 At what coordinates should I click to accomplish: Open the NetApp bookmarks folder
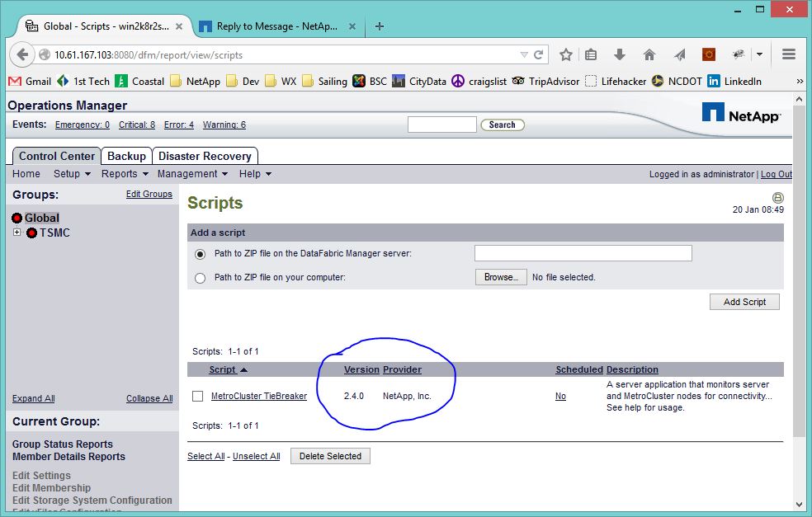(196, 82)
